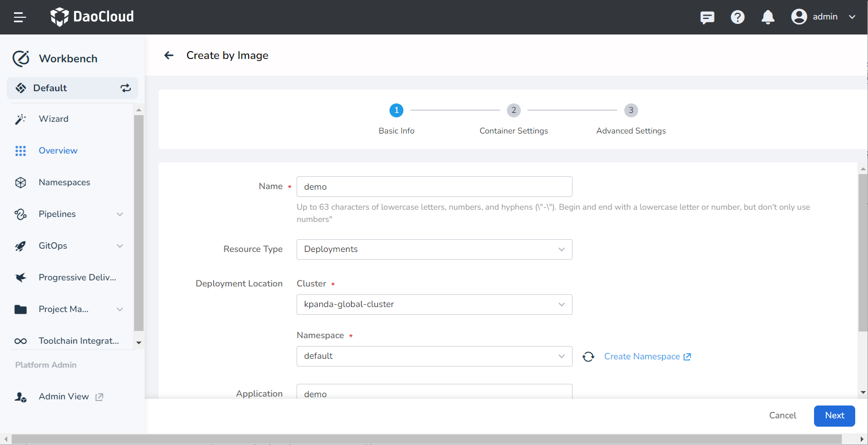Open Namespaces in the sidebar

coord(64,182)
